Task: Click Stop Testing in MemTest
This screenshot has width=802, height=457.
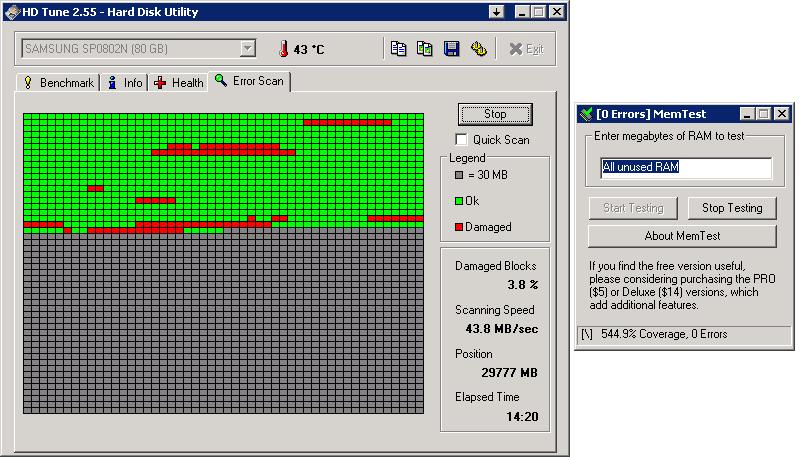Action: (732, 208)
